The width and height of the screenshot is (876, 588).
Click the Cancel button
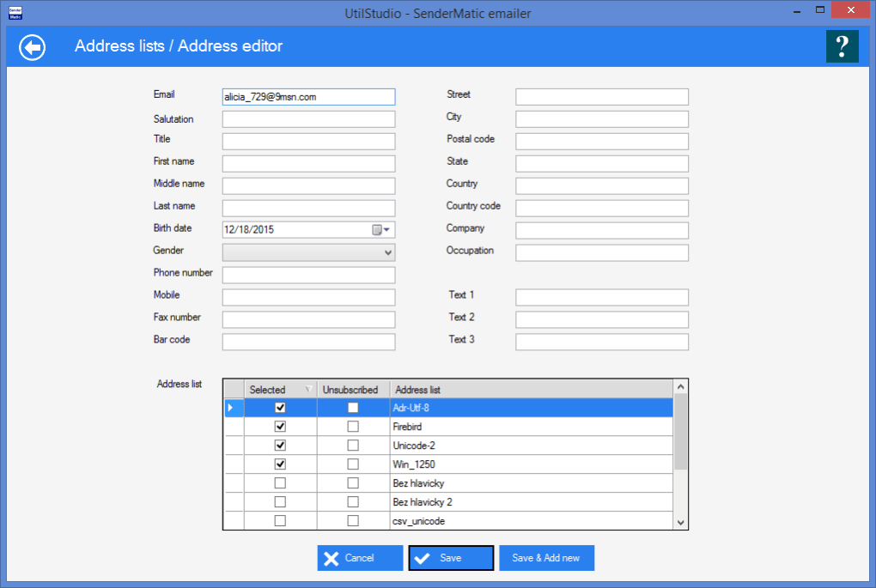[x=360, y=558]
